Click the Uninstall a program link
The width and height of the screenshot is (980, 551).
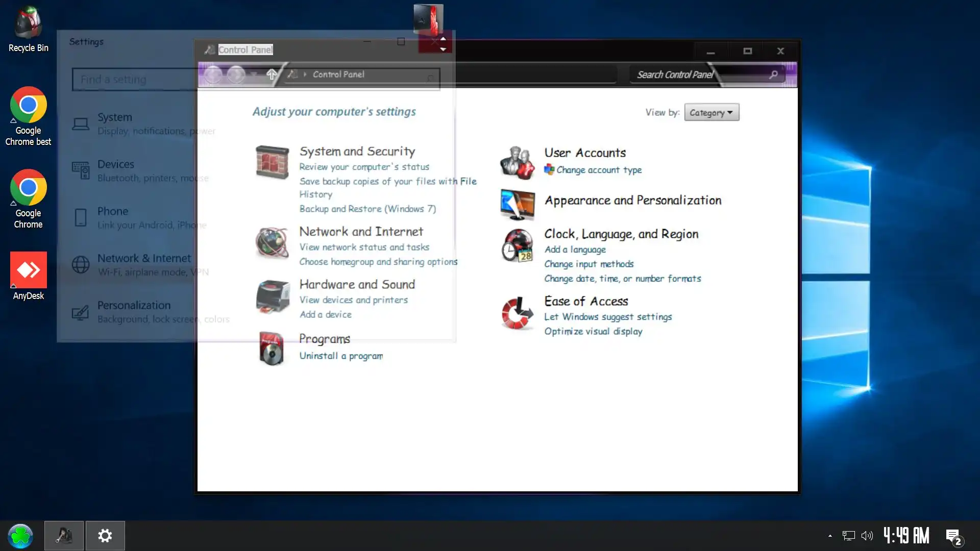[x=341, y=356]
